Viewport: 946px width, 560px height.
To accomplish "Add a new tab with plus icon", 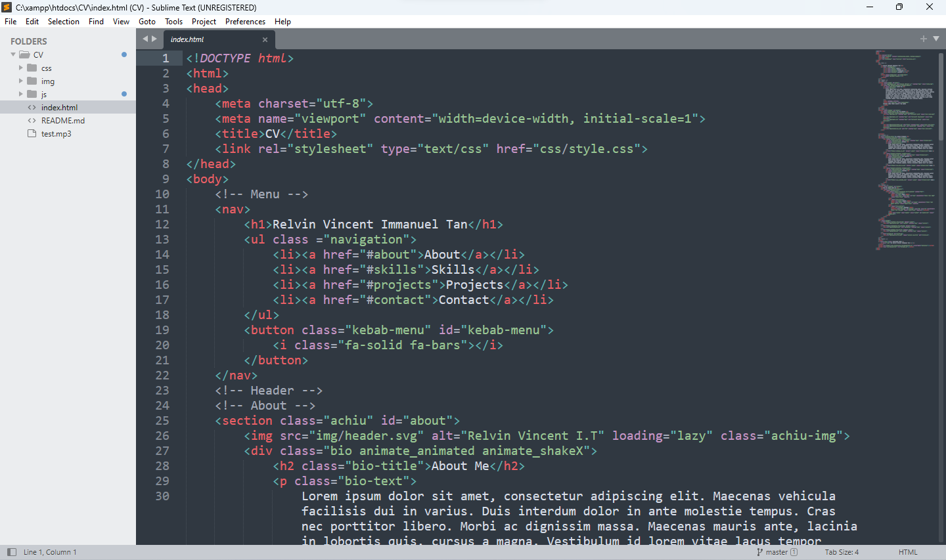I will coord(923,39).
